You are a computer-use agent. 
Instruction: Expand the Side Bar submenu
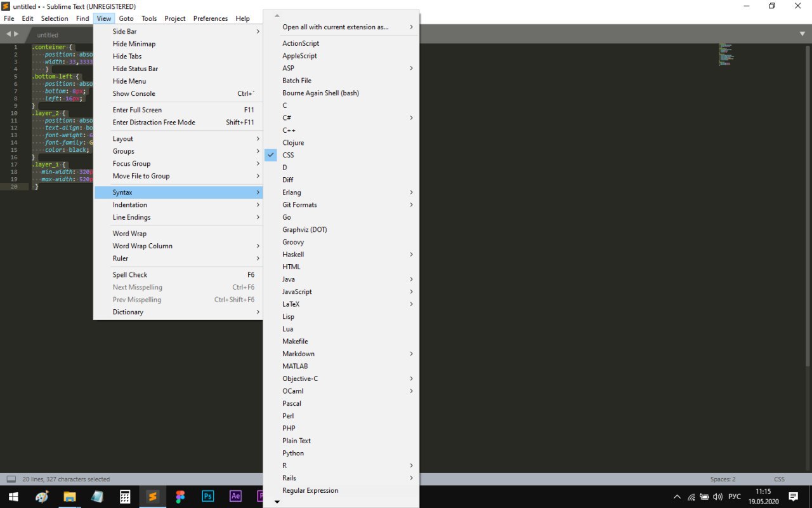[178, 31]
